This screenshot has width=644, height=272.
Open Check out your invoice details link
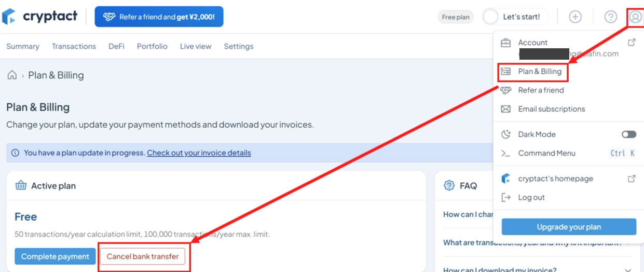coord(199,153)
